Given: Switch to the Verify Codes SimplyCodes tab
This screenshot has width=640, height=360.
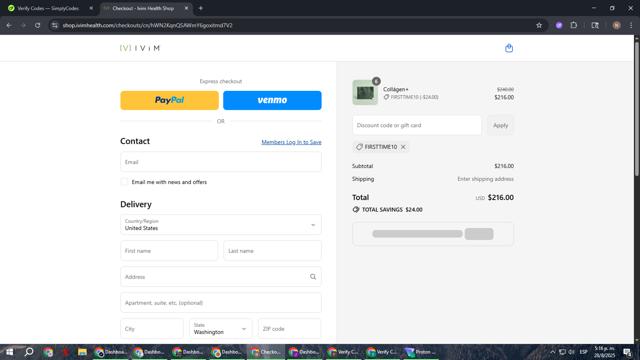Looking at the screenshot, I should 48,8.
